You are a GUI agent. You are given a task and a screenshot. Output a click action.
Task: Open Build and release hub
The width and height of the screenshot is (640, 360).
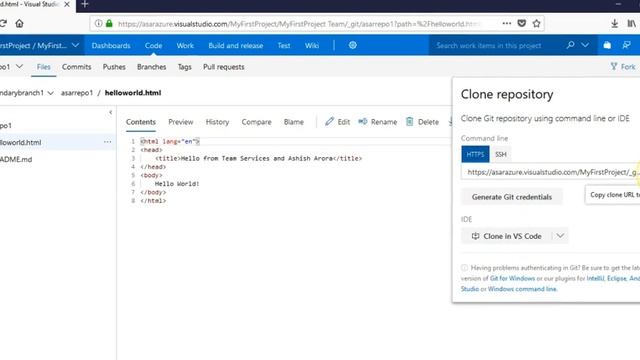[236, 45]
